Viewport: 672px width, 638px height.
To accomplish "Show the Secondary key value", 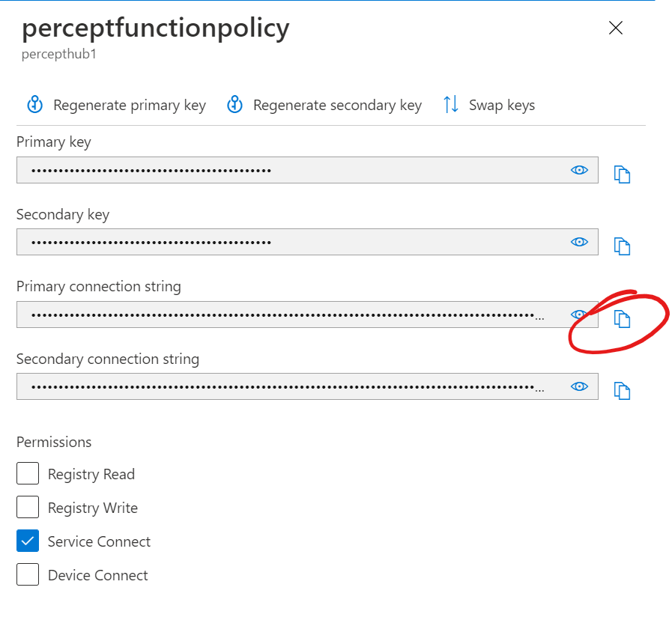I will click(x=579, y=242).
